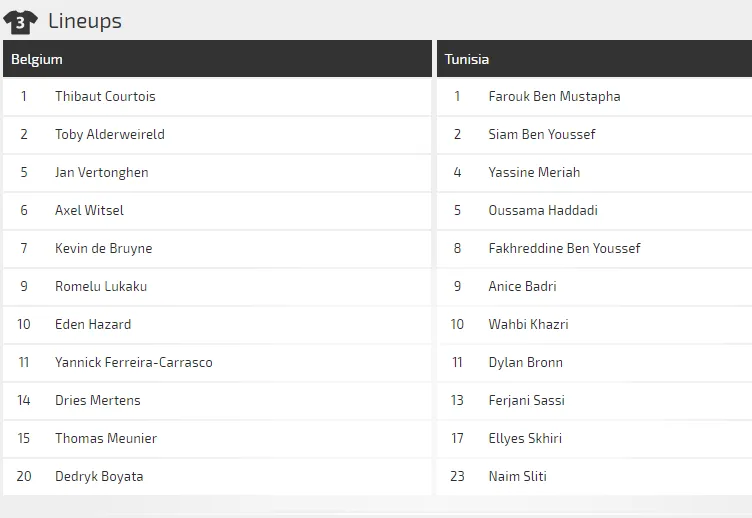Open Thomas Meunier's player link
752x518 pixels.
(106, 439)
